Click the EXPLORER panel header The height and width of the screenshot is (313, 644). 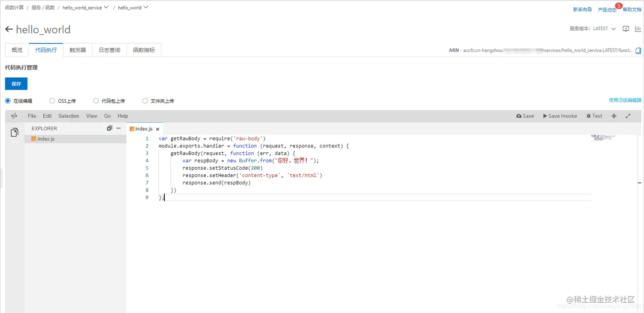(x=44, y=128)
